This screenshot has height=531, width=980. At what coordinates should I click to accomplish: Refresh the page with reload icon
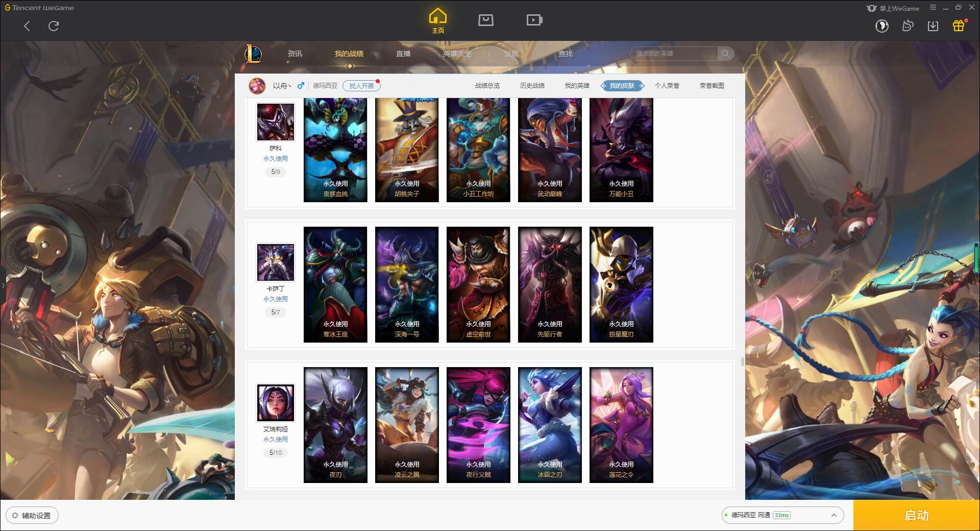[x=54, y=26]
